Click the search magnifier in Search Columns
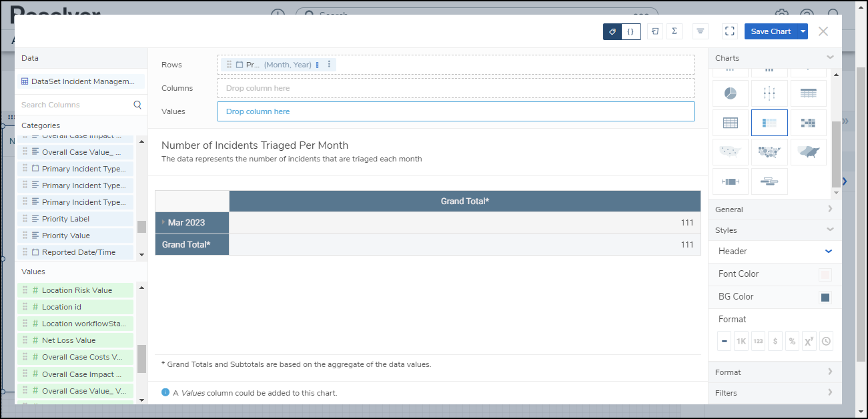868x419 pixels. click(137, 105)
